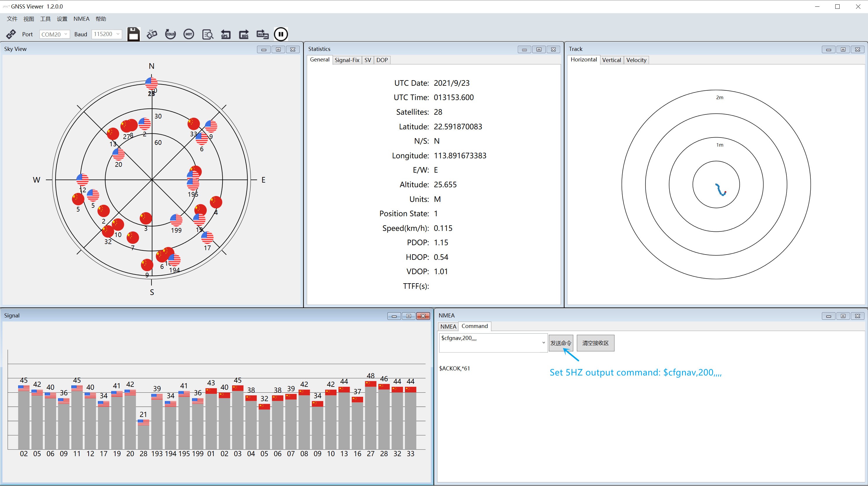Trigger a hot start with the HOT icon
This screenshot has width=868, height=486.
tap(189, 34)
